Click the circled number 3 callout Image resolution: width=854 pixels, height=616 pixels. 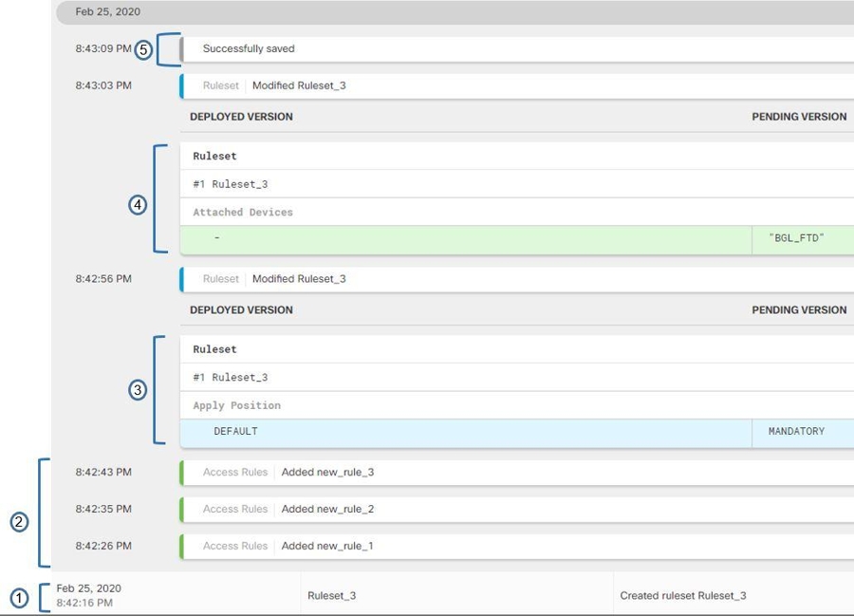[x=138, y=390]
